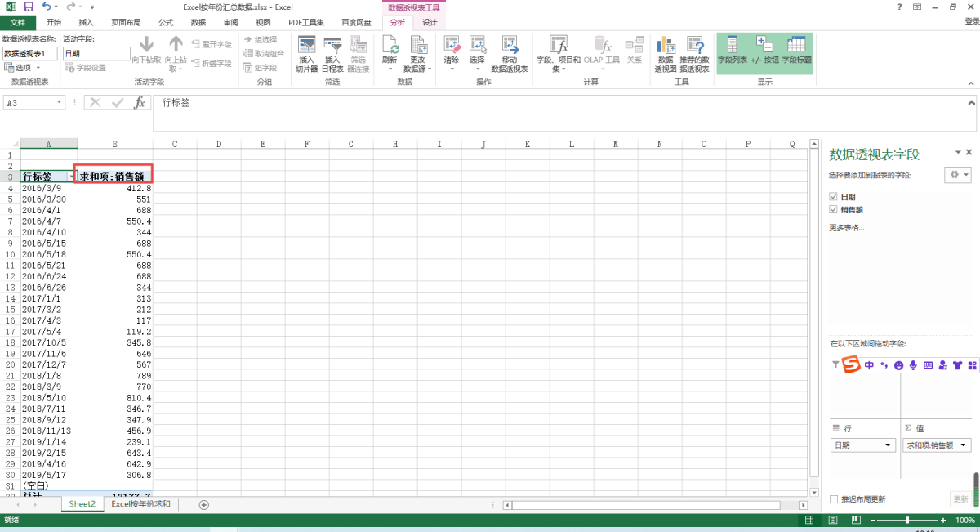Open the 日期 row field dropdown
The height and width of the screenshot is (532, 980).
tap(889, 445)
